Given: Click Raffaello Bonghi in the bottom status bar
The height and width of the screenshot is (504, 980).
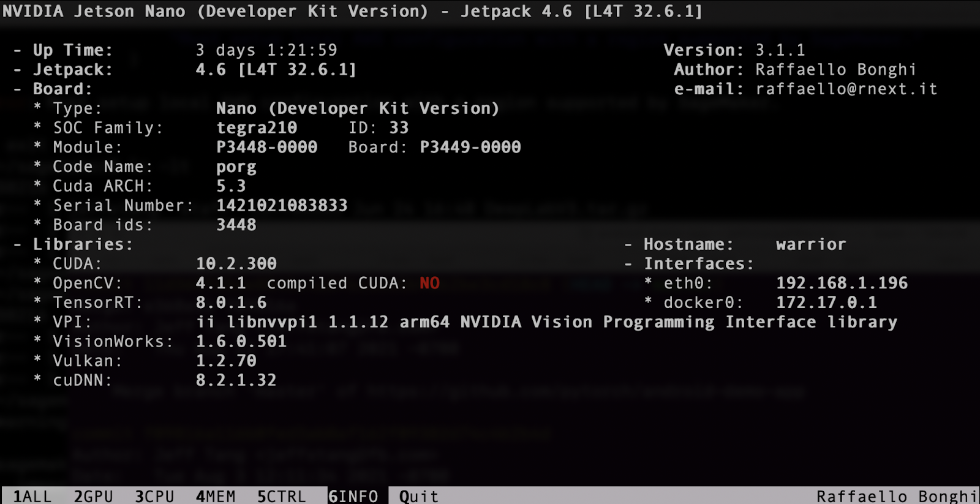Looking at the screenshot, I should coord(895,495).
